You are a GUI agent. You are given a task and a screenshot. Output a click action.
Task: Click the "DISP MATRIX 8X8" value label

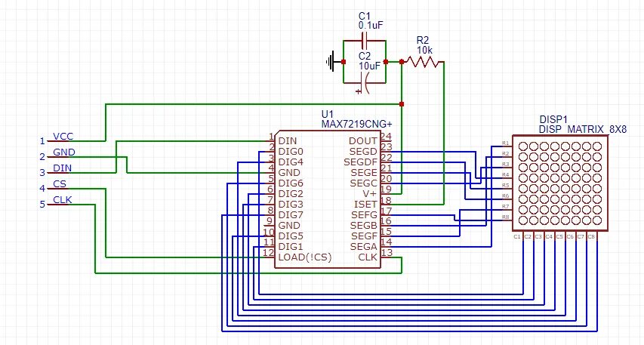(583, 129)
